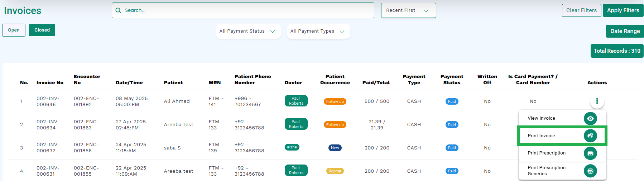This screenshot has height=181, width=644.
Task: Click printer icon next to Print Invoice
Action: coord(590,136)
